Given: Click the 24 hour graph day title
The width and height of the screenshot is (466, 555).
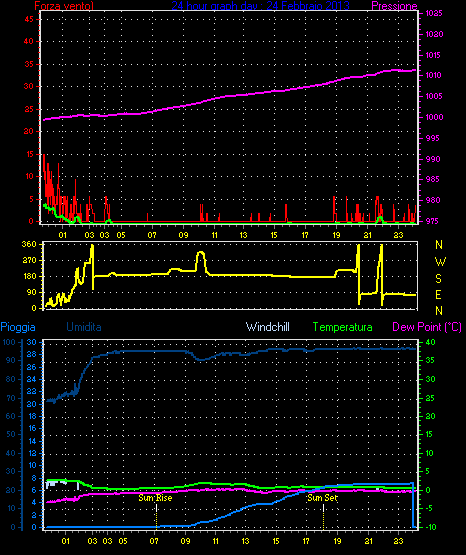Looking at the screenshot, I should (x=260, y=6).
